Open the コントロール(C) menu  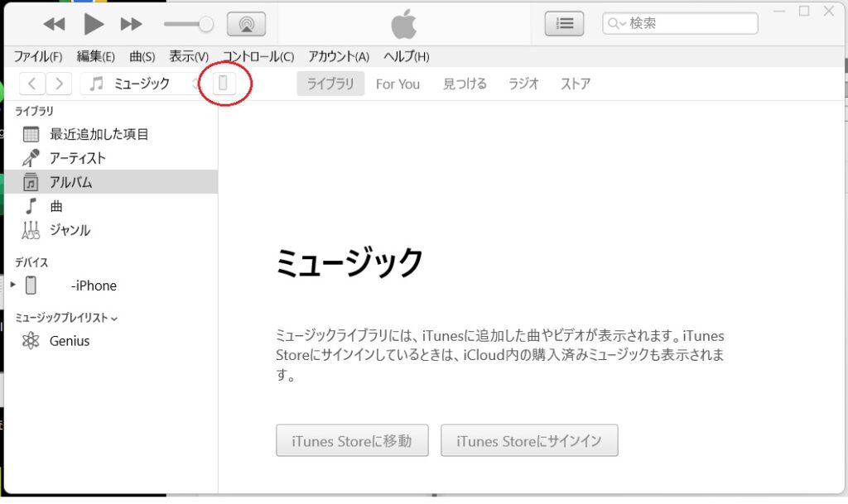(258, 56)
